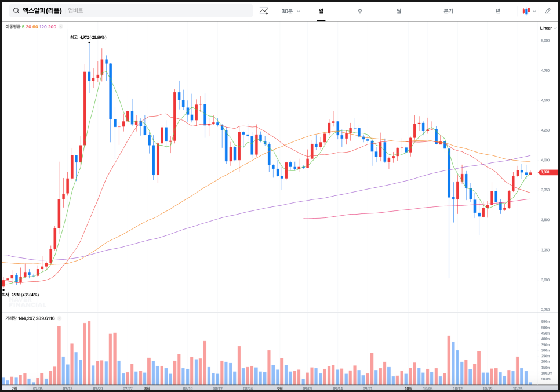Click the moving average 200 period label
The width and height of the screenshot is (560, 392).
[52, 27]
